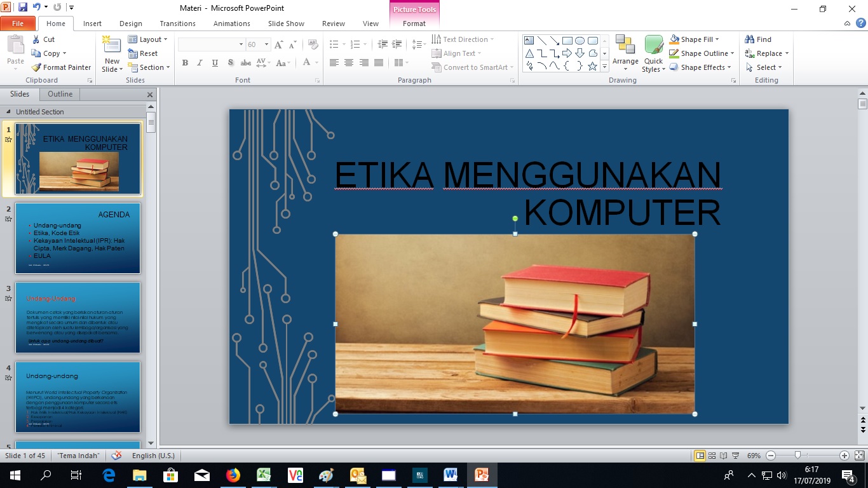This screenshot has width=868, height=488.
Task: Toggle italic formatting
Action: pos(199,62)
